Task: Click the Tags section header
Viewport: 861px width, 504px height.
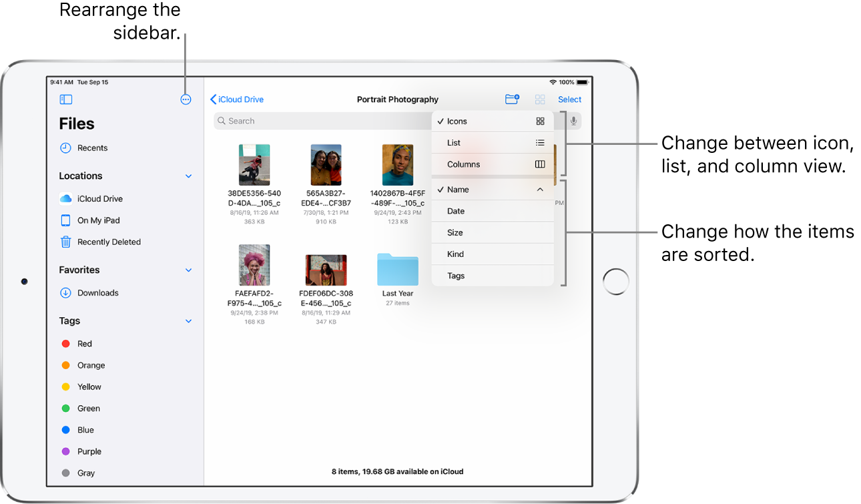Action: (x=69, y=321)
